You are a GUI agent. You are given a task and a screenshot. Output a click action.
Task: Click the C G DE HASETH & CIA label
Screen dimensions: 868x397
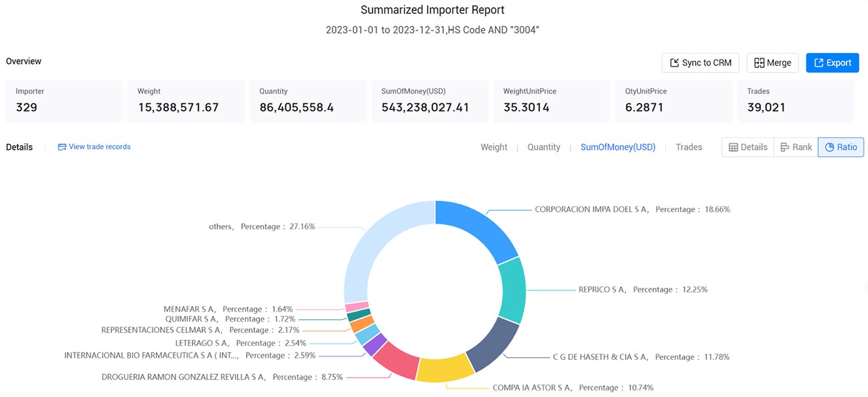pos(641,357)
